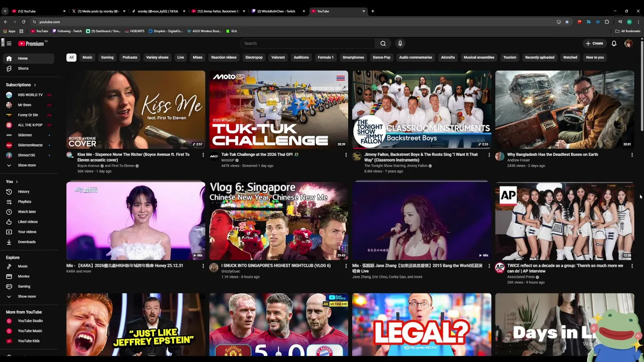Select the Live filter chip
644x362 pixels.
[x=181, y=57]
